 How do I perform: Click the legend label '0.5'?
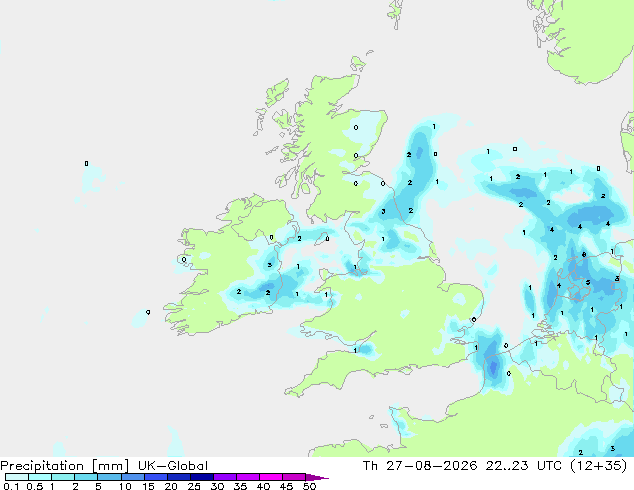[34, 486]
